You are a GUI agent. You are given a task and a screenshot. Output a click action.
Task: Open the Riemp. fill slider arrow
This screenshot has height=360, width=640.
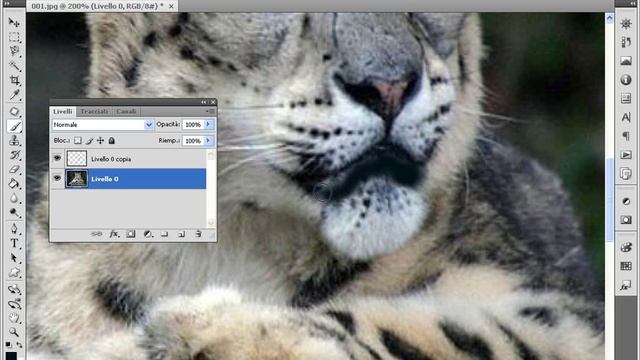[x=209, y=140]
